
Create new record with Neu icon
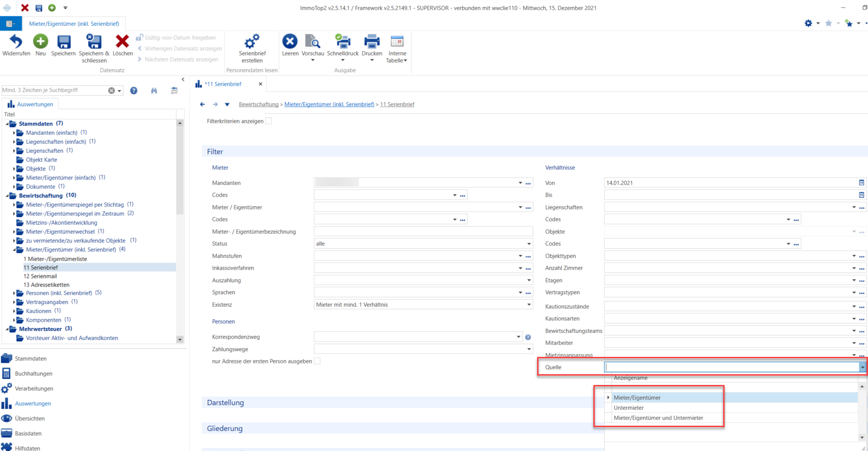(41, 42)
